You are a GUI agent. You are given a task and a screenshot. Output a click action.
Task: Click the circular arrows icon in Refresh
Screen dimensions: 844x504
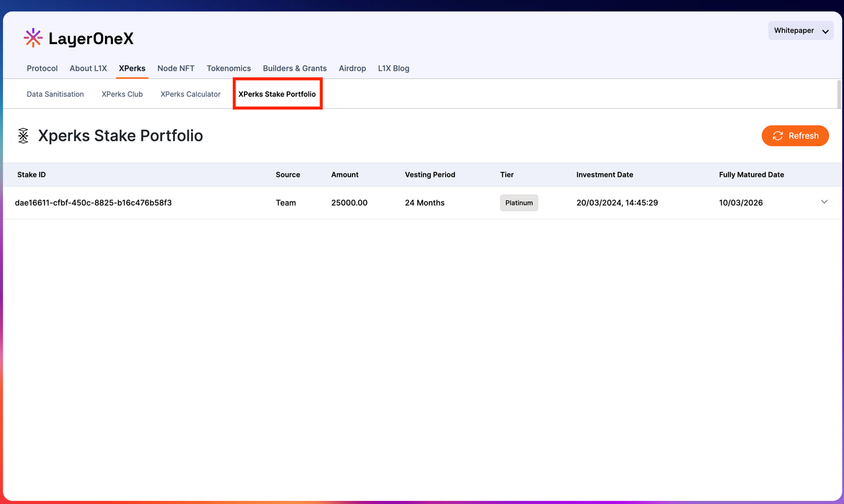click(x=778, y=136)
